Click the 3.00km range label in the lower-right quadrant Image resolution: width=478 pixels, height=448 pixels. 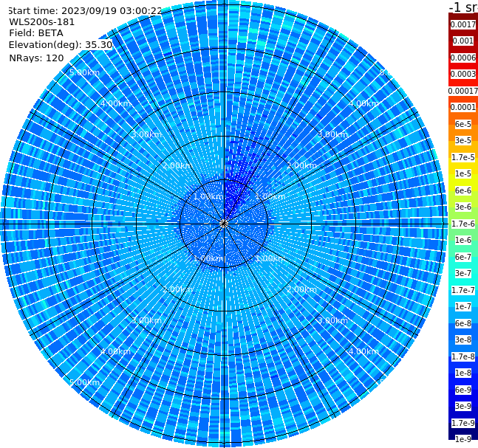(332, 320)
